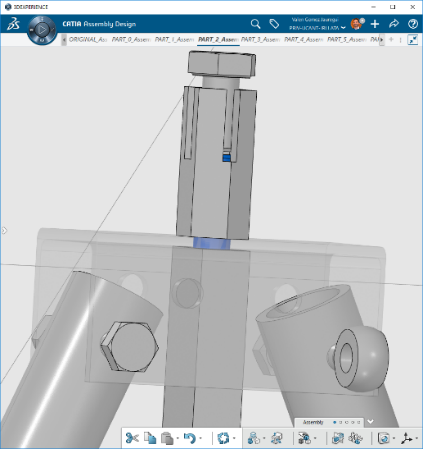Click the assembly icon just left of the axis icon
The width and height of the screenshot is (423, 449).
383,438
